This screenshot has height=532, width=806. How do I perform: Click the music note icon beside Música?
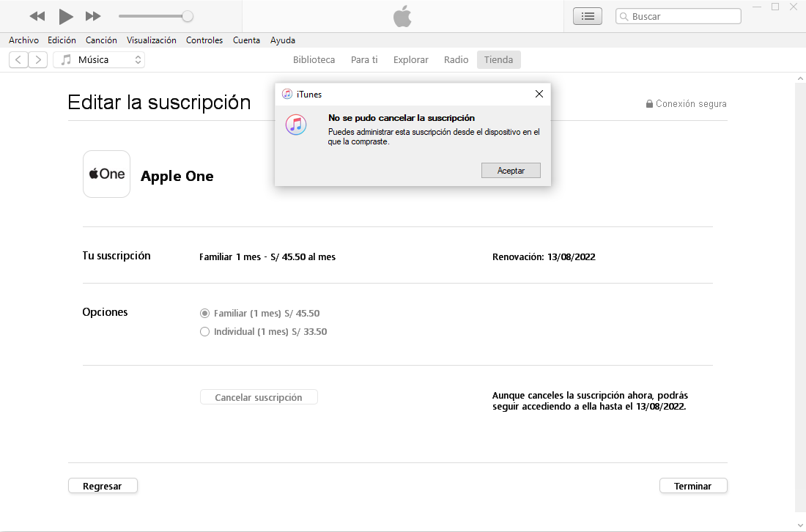click(x=66, y=59)
